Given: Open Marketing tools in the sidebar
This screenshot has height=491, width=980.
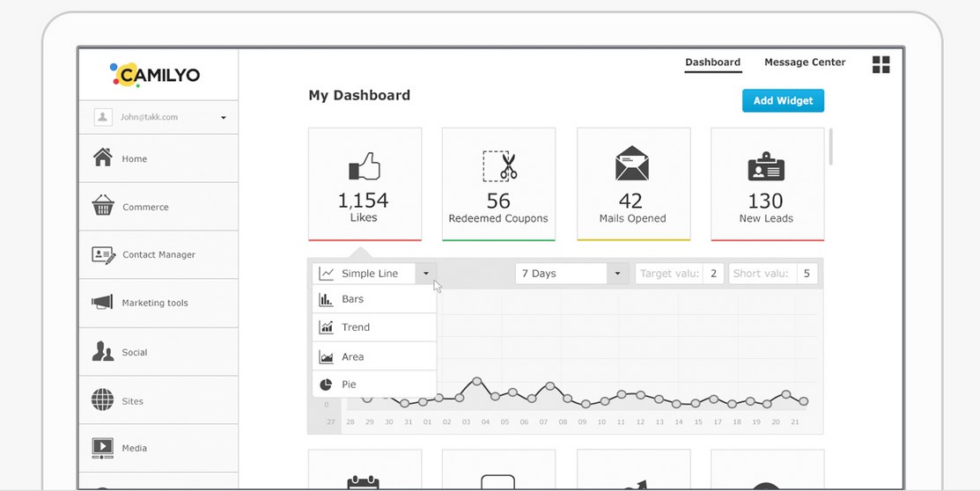Looking at the screenshot, I should (x=158, y=303).
